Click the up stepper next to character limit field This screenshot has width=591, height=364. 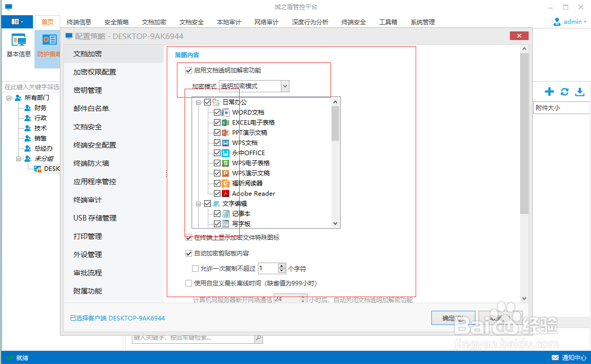click(x=281, y=266)
